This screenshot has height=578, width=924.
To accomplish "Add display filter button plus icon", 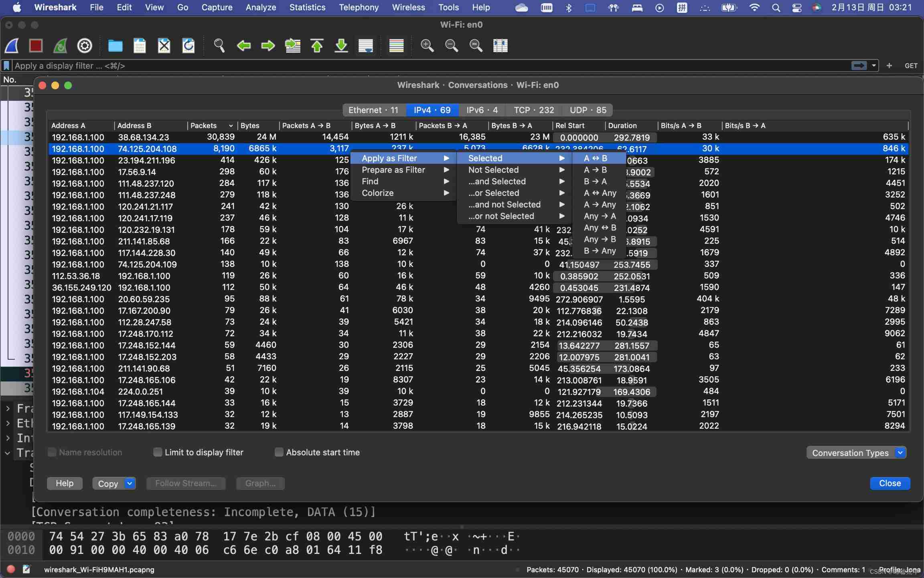I will point(889,65).
